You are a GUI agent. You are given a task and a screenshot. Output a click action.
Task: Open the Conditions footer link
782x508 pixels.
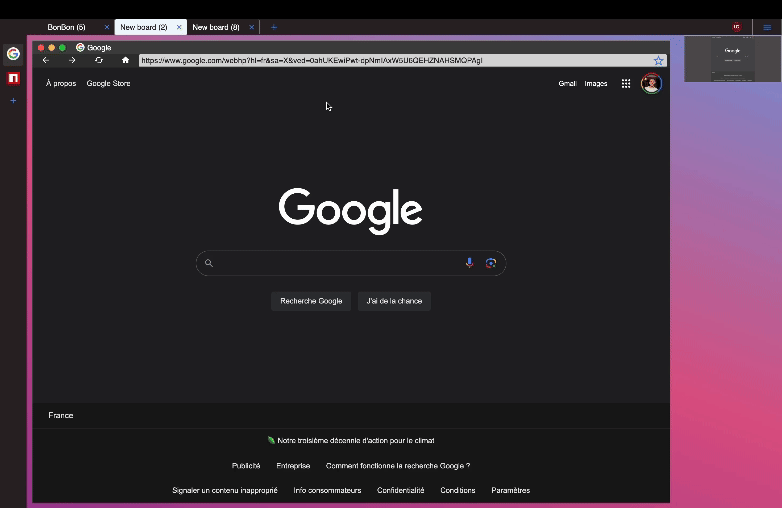(458, 491)
